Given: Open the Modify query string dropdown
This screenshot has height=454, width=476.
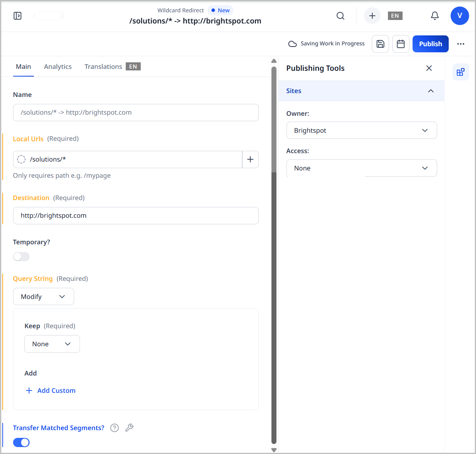Looking at the screenshot, I should (x=43, y=296).
